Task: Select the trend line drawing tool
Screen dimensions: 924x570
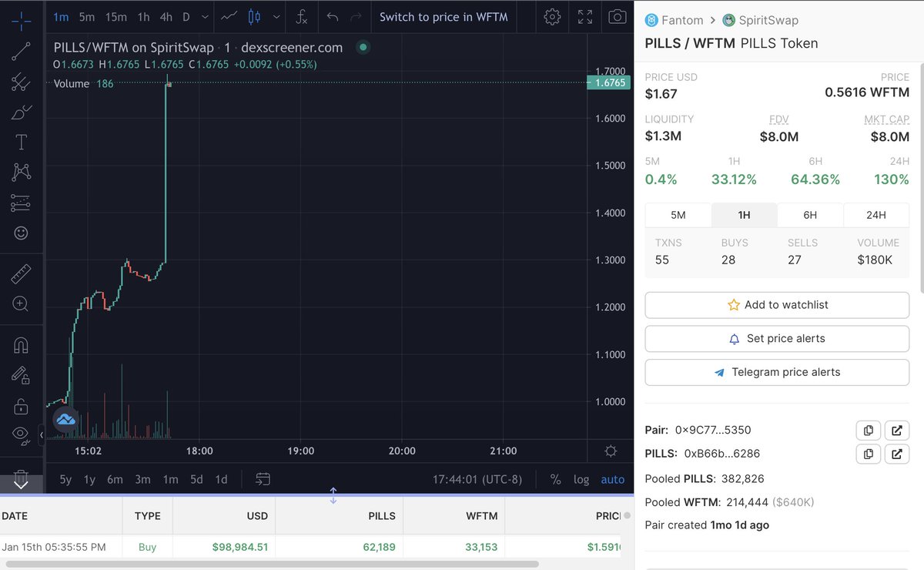Action: (21, 51)
